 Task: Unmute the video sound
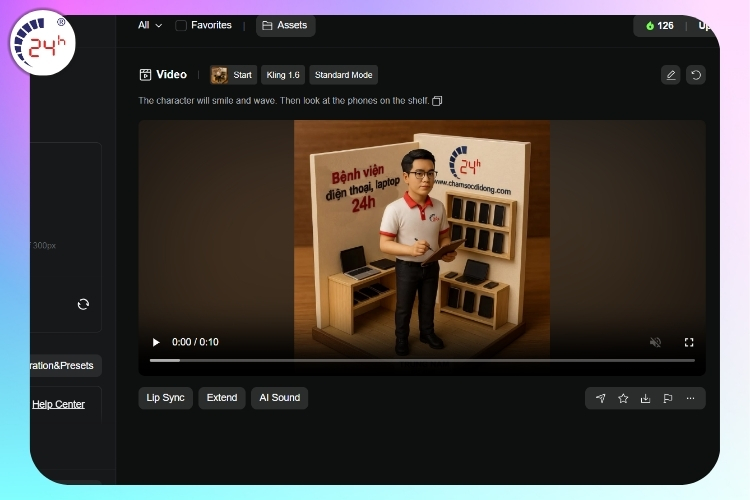pos(655,342)
